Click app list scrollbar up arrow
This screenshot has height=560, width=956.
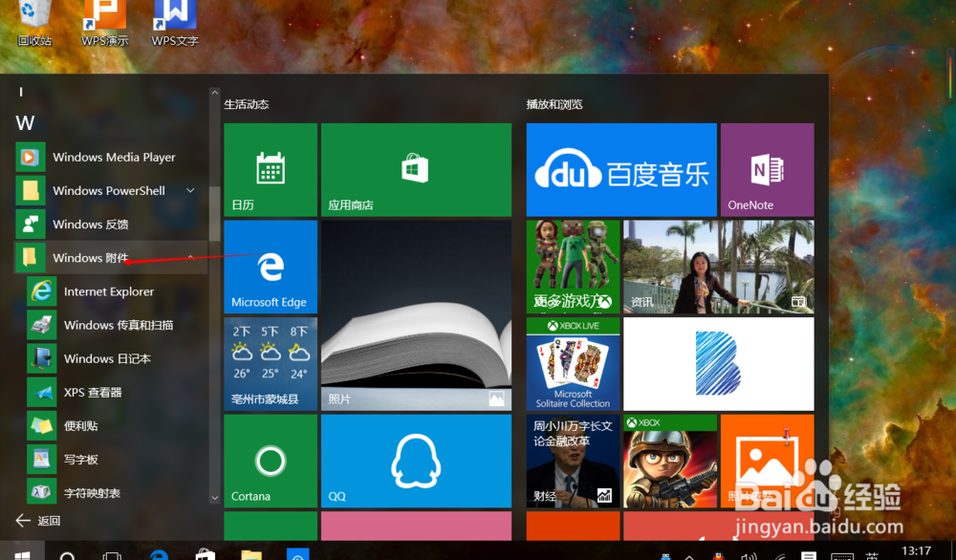tap(214, 93)
